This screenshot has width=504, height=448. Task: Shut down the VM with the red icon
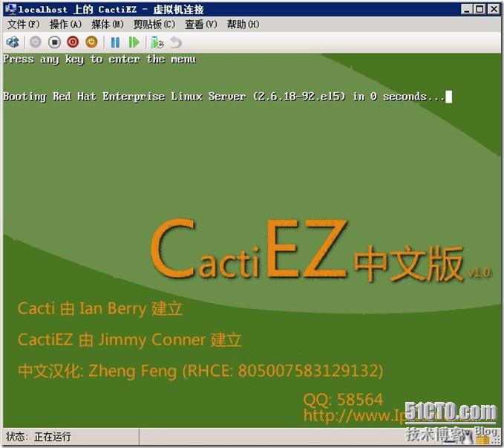click(x=73, y=42)
